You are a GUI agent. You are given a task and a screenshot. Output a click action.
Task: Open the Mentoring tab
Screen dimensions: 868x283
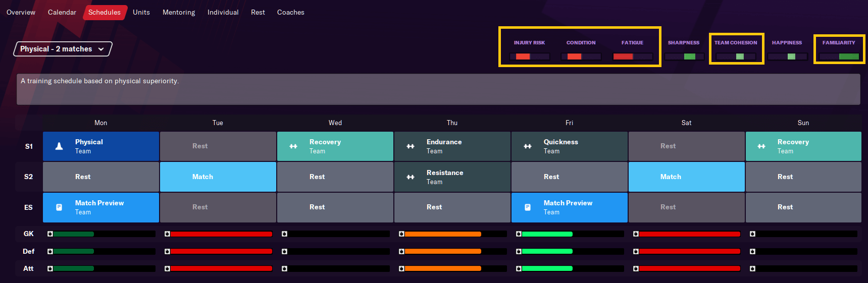(179, 12)
